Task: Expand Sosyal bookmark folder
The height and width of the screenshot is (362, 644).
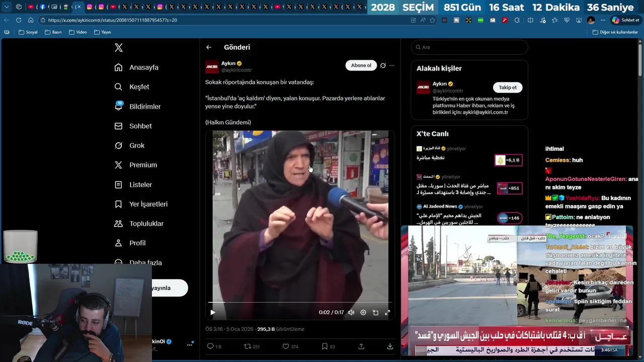Action: point(28,32)
